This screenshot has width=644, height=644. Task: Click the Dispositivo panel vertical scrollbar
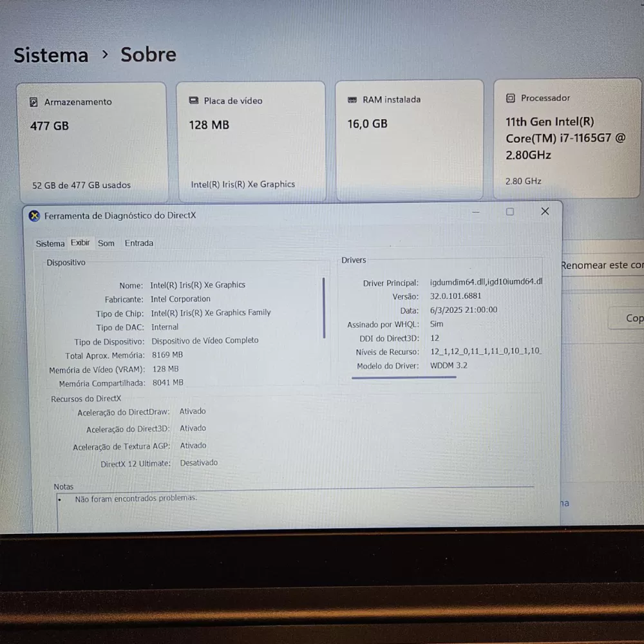point(324,308)
